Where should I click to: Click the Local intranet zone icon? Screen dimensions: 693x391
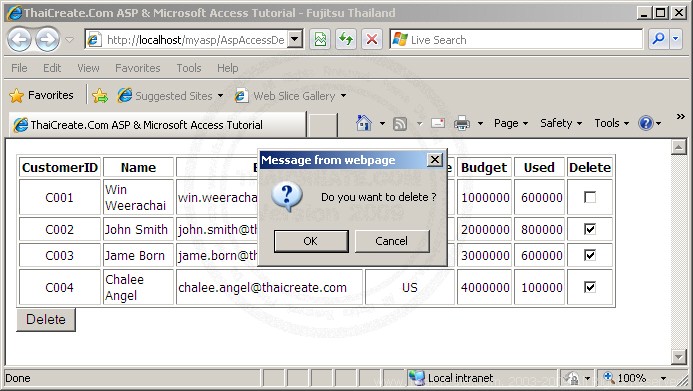[416, 378]
